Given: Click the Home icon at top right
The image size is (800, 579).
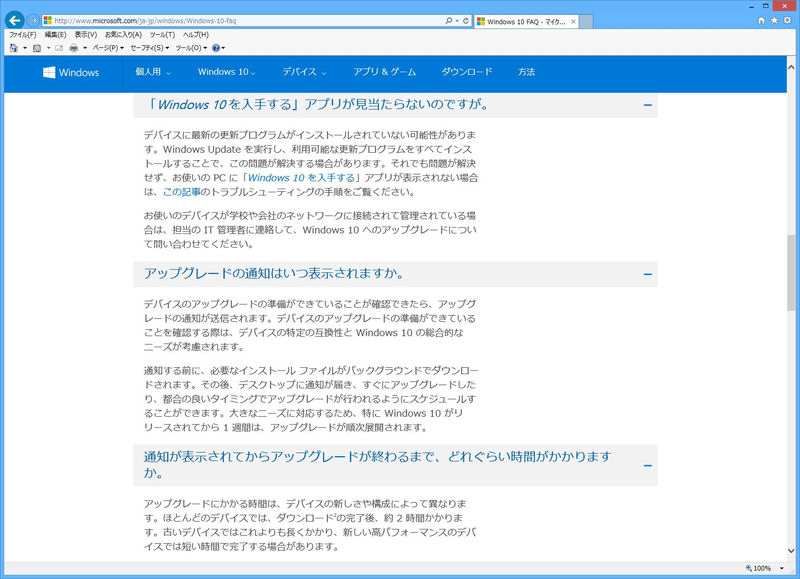Looking at the screenshot, I should point(762,20).
